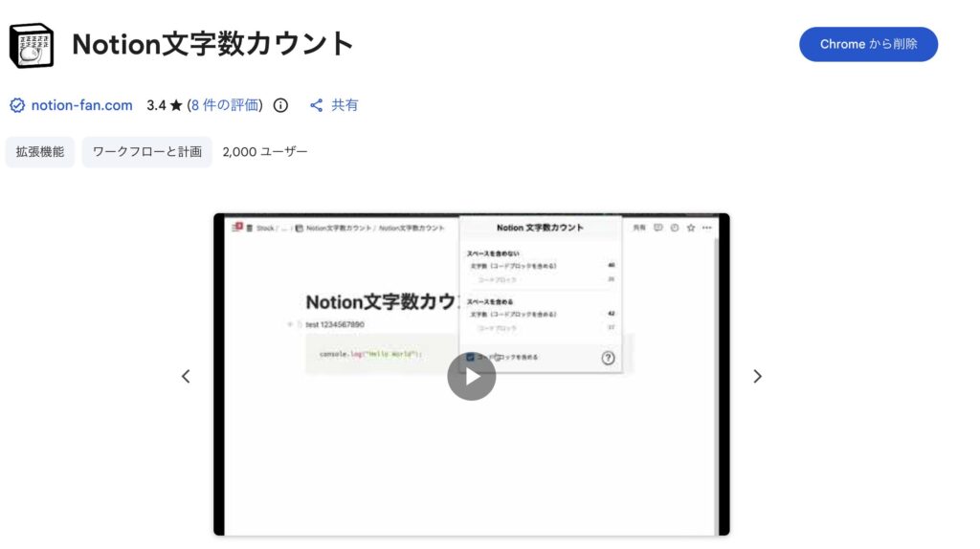Viewport: 980px width, 549px height.
Task: Click the comment icon in the Notion preview top bar
Action: (658, 228)
